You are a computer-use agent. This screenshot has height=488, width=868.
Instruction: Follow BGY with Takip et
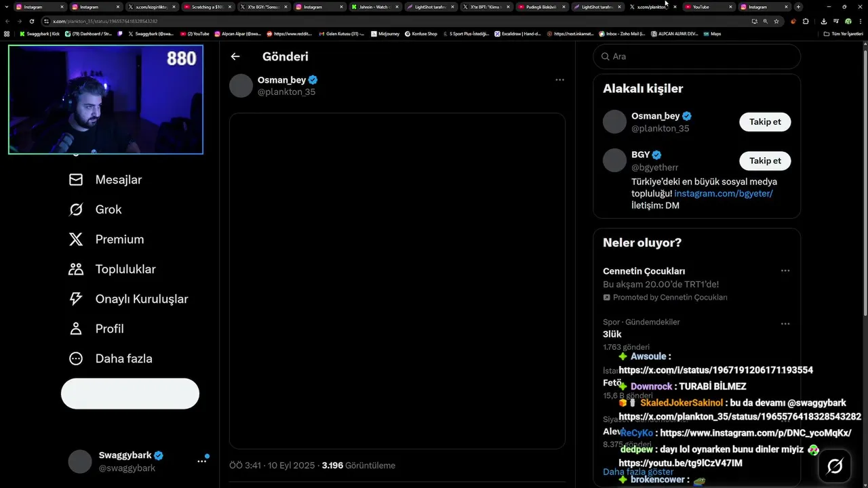(x=765, y=161)
